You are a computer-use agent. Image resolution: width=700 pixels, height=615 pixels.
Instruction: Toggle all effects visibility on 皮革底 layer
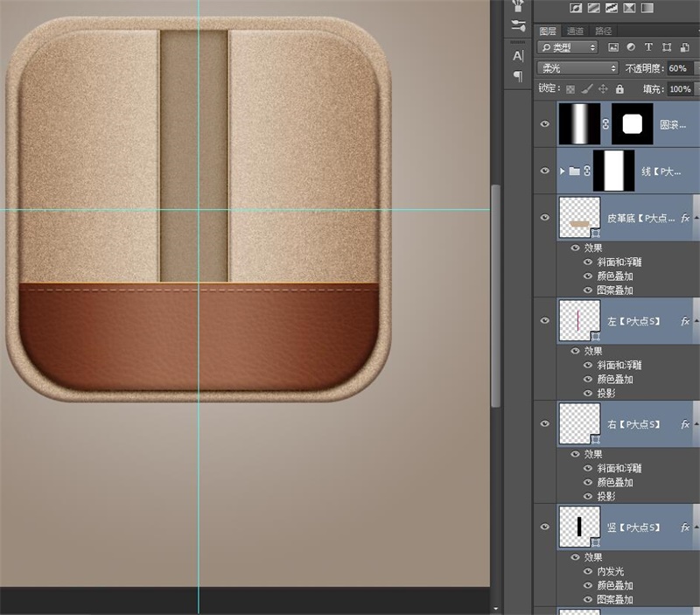pos(575,248)
